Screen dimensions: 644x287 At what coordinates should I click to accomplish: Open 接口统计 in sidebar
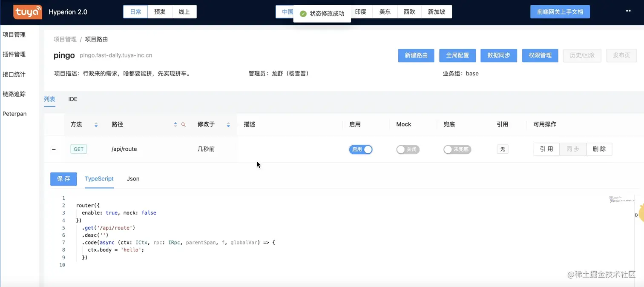point(14,75)
